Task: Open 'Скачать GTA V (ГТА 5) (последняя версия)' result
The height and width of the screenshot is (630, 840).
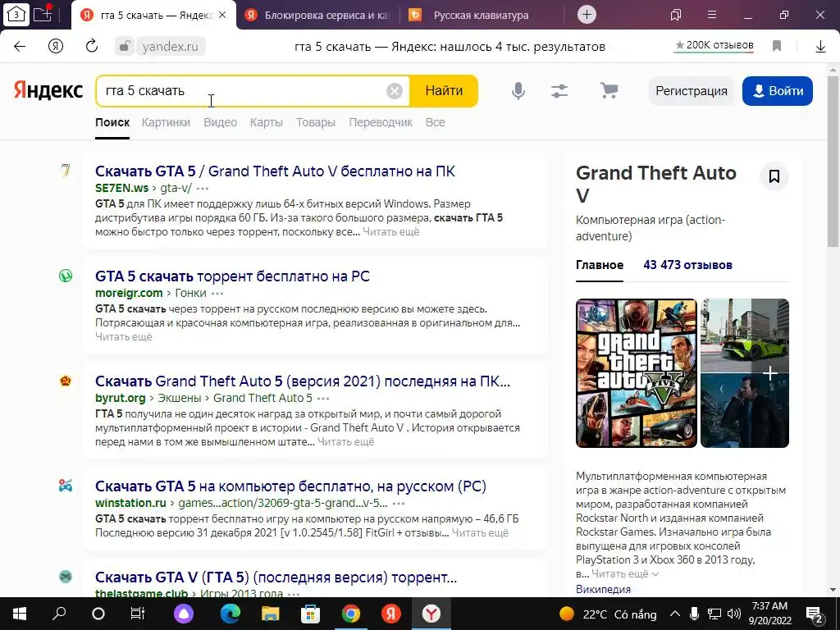Action: point(276,577)
